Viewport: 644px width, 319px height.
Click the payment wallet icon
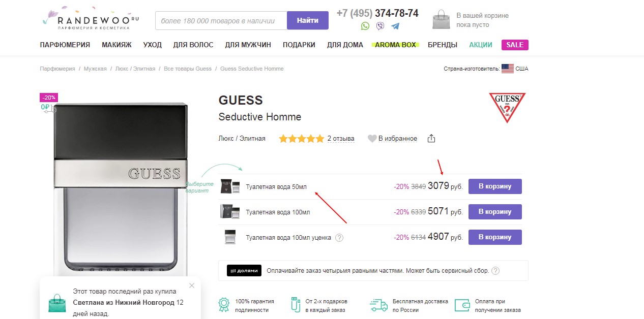(462, 305)
